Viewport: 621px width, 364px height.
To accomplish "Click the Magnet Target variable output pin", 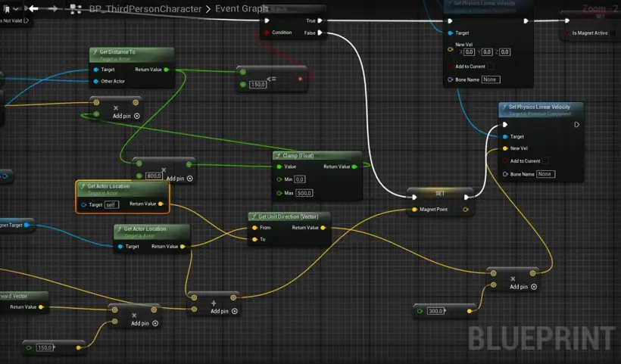I will point(27,225).
